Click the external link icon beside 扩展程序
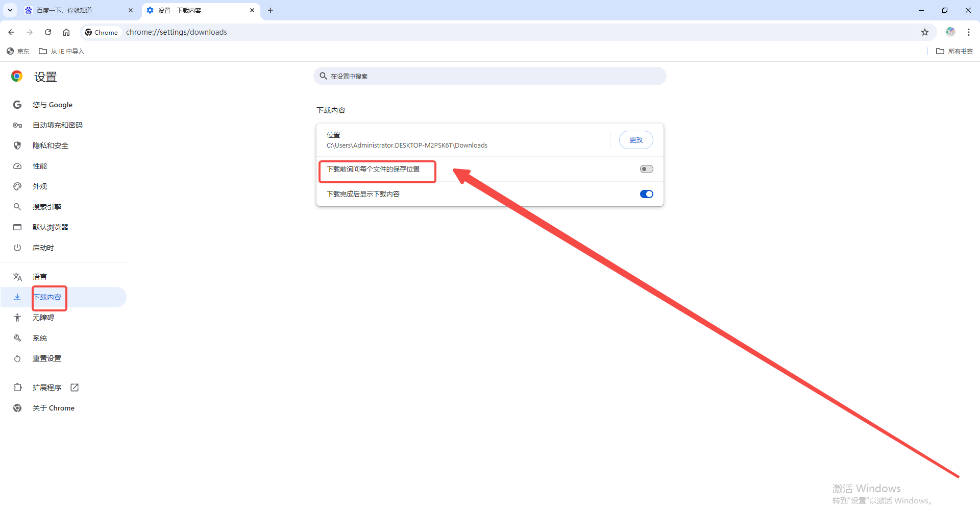Image resolution: width=980 pixels, height=531 pixels. (75, 388)
